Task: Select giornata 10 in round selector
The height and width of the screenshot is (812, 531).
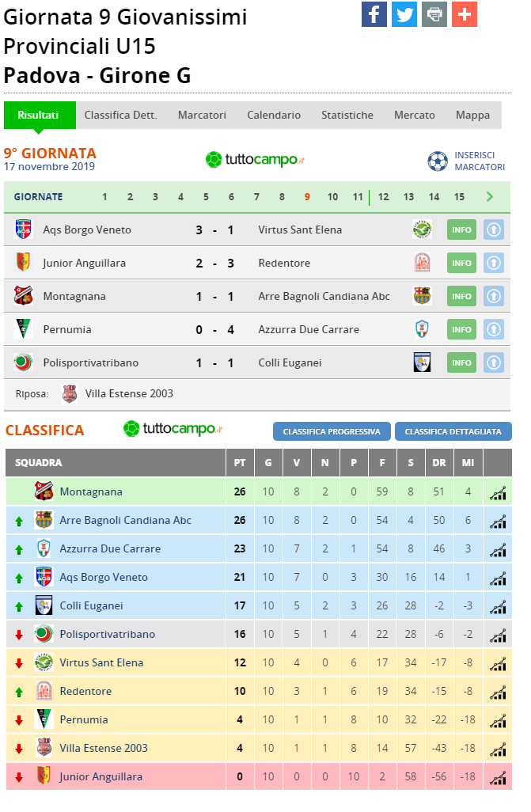Action: (x=332, y=197)
